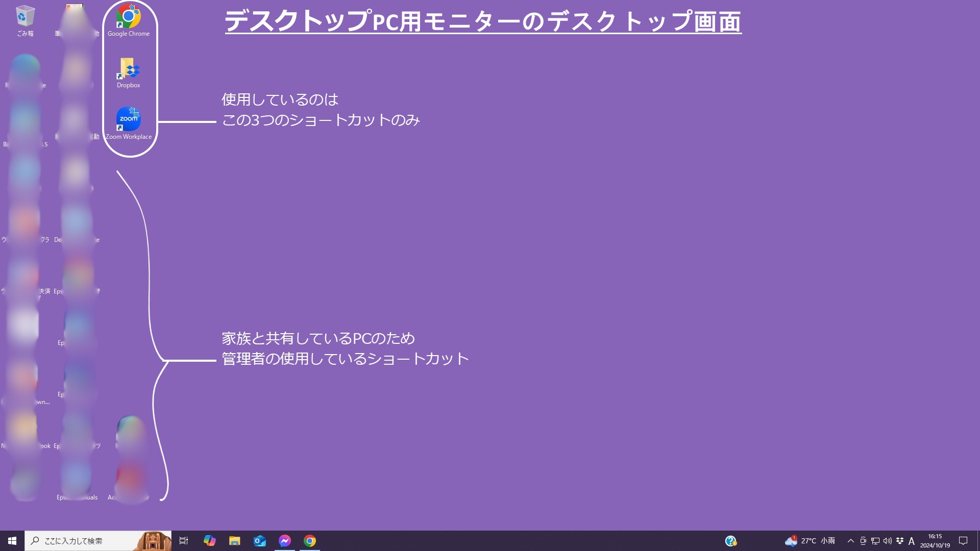Expand the hidden tray icons chevron
Viewport: 980px width, 551px height.
click(x=850, y=541)
